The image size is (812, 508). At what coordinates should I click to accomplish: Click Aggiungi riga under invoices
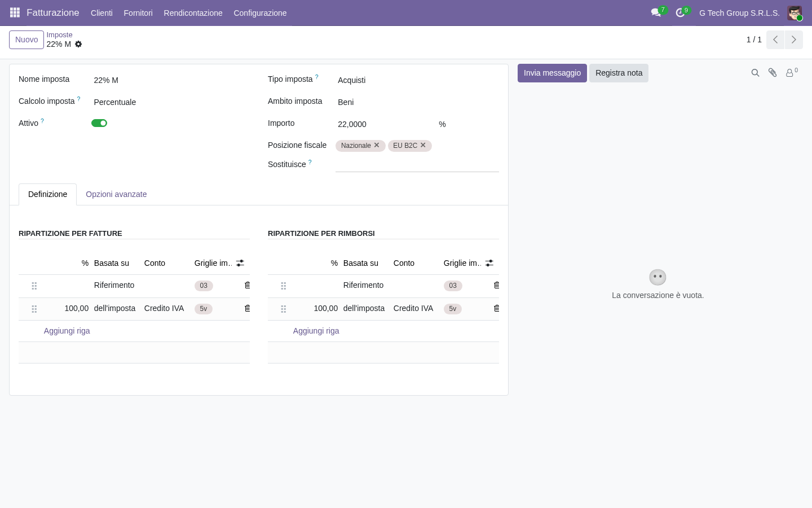coord(67,331)
